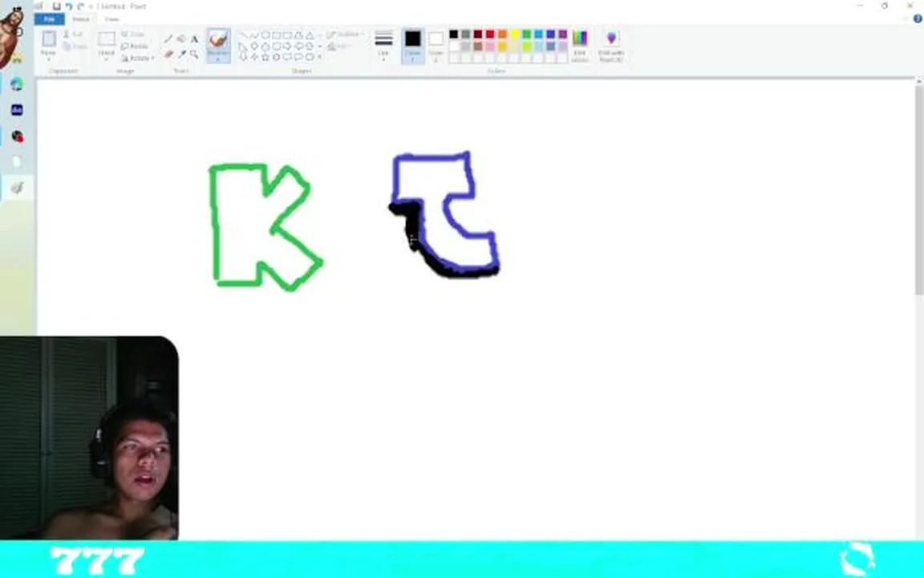Click the canvas vertical scrollbar

(918, 189)
